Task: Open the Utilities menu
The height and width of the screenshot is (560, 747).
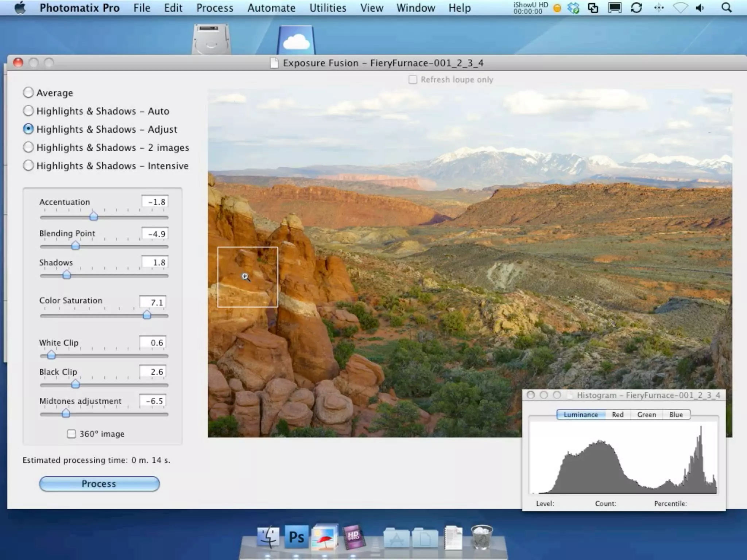Action: click(328, 8)
